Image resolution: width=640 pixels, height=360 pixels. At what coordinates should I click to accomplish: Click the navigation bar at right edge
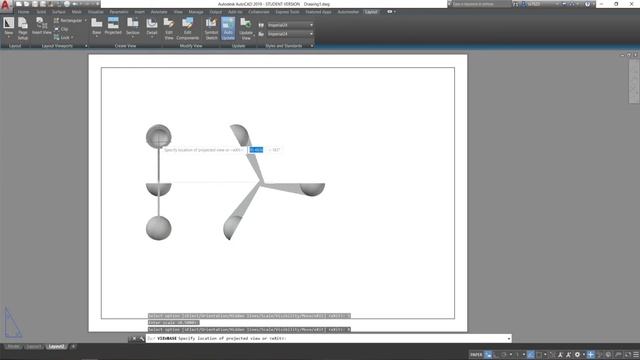point(634,82)
